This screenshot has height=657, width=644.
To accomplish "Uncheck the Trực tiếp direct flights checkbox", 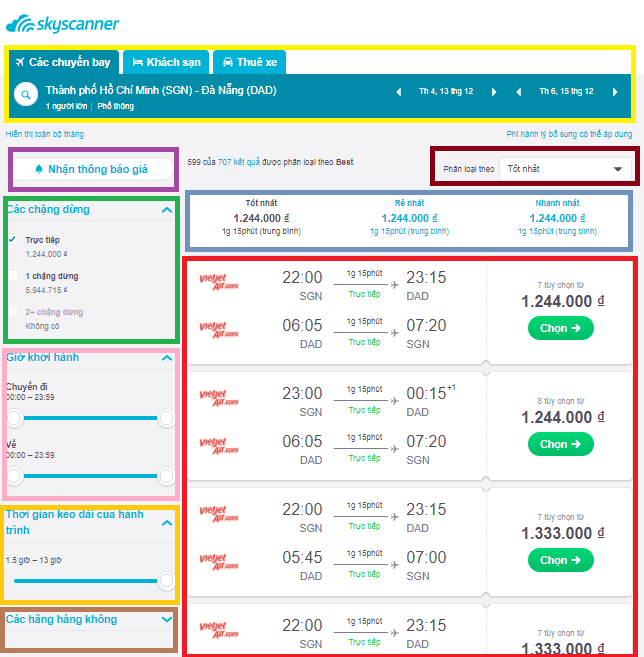I will click(13, 240).
